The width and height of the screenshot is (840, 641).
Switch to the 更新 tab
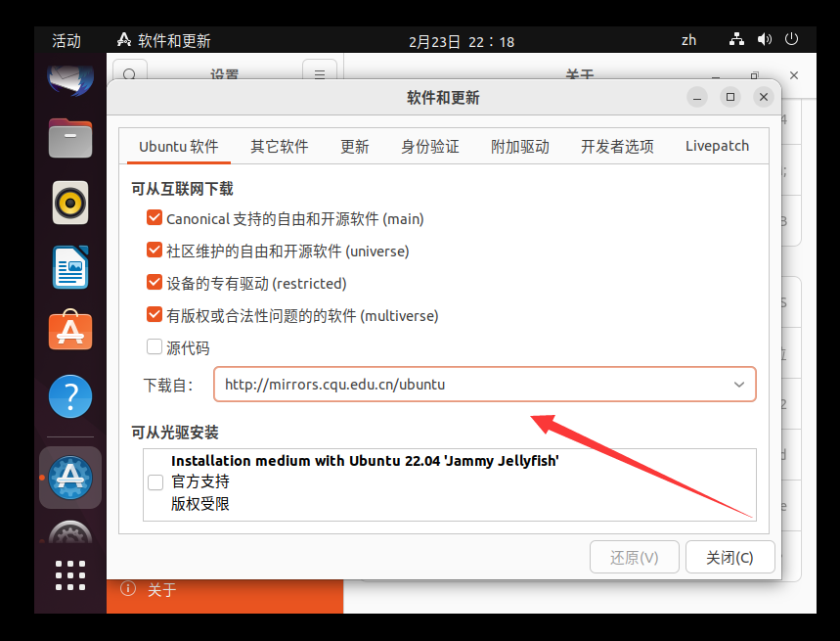pos(355,147)
